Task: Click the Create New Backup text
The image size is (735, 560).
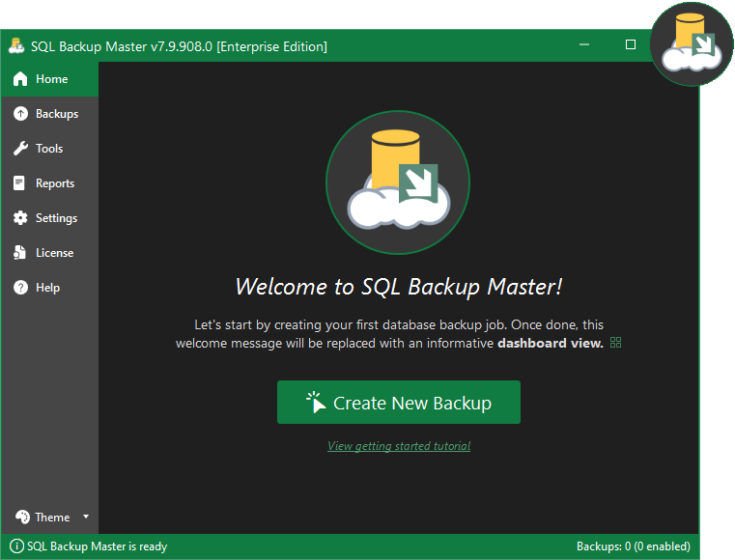Action: (x=412, y=403)
